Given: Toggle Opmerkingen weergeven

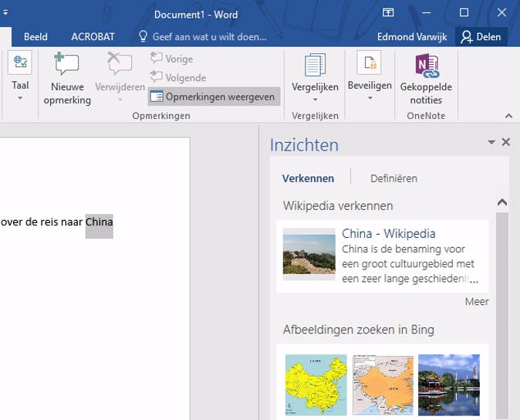Looking at the screenshot, I should pos(214,97).
